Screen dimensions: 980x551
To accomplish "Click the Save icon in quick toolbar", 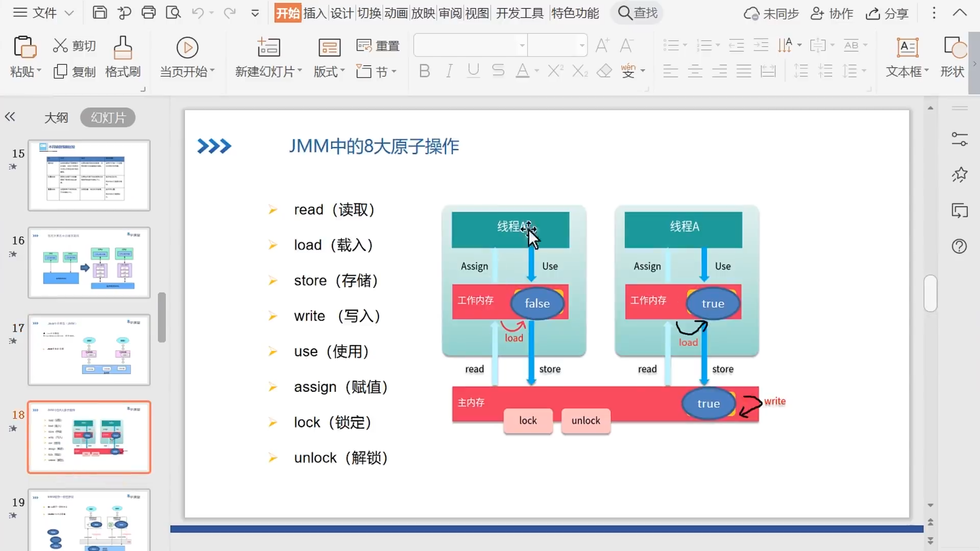I will (100, 13).
